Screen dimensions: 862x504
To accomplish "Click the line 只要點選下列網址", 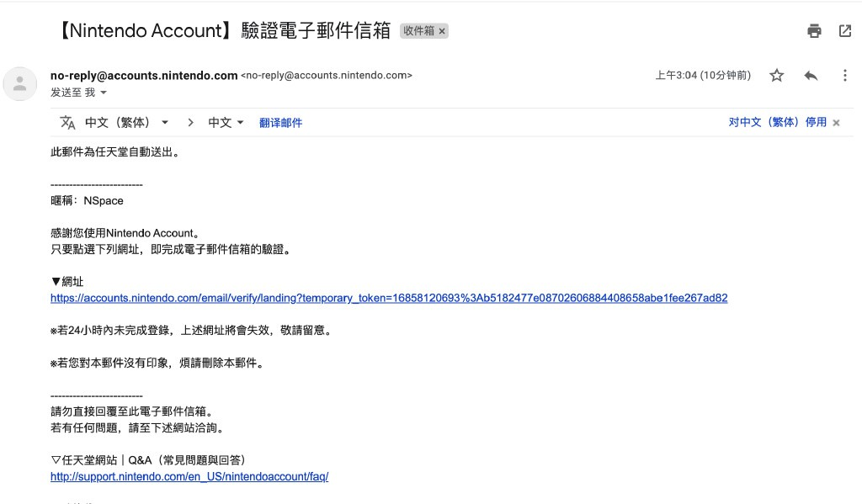I will 171,250.
